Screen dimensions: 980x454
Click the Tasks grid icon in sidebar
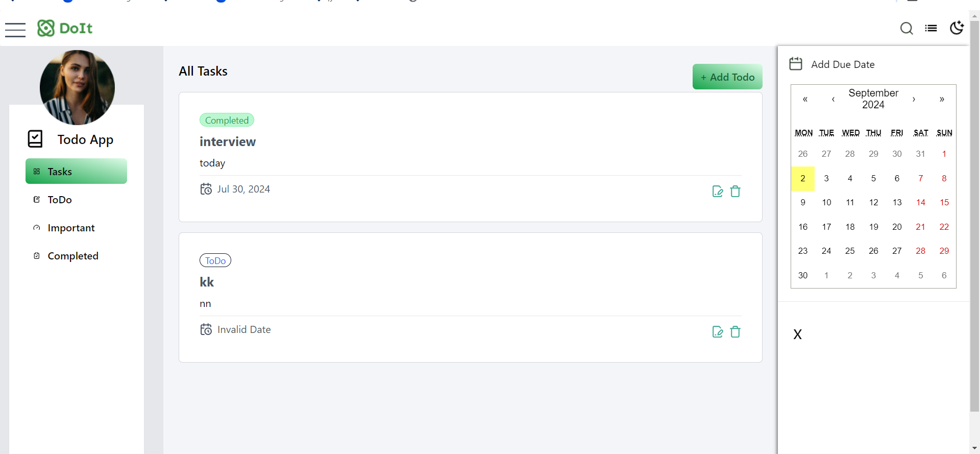(x=36, y=172)
